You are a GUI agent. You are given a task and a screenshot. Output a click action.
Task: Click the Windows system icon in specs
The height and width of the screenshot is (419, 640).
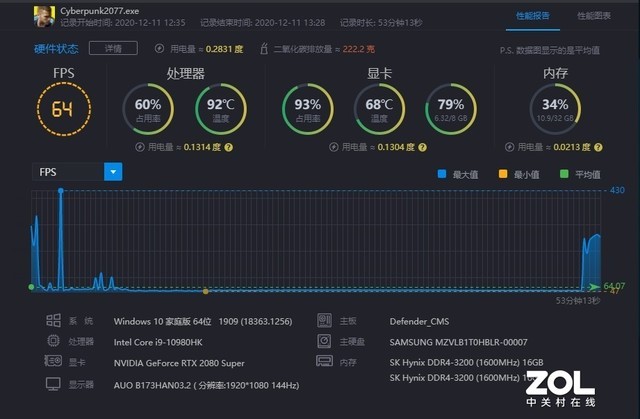[53, 321]
